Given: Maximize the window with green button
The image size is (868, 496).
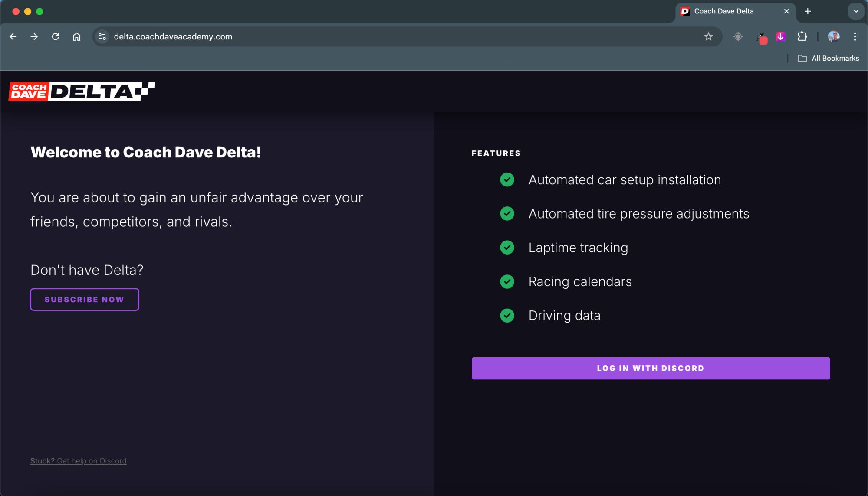Looking at the screenshot, I should 39,12.
